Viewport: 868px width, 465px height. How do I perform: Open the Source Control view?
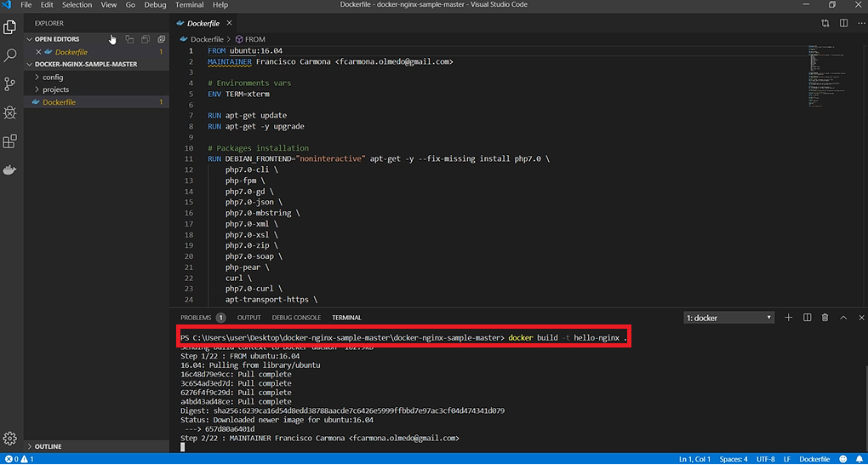click(10, 84)
